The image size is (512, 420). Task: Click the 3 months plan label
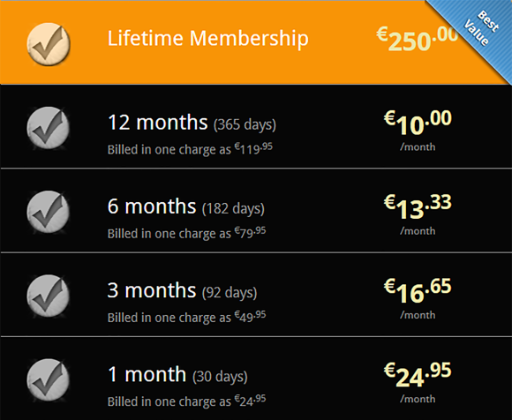point(152,290)
